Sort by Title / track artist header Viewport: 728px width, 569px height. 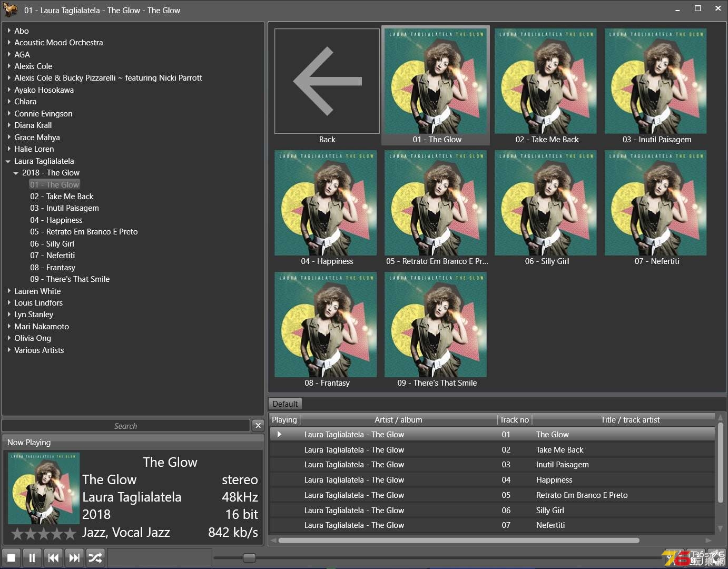pyautogui.click(x=624, y=420)
